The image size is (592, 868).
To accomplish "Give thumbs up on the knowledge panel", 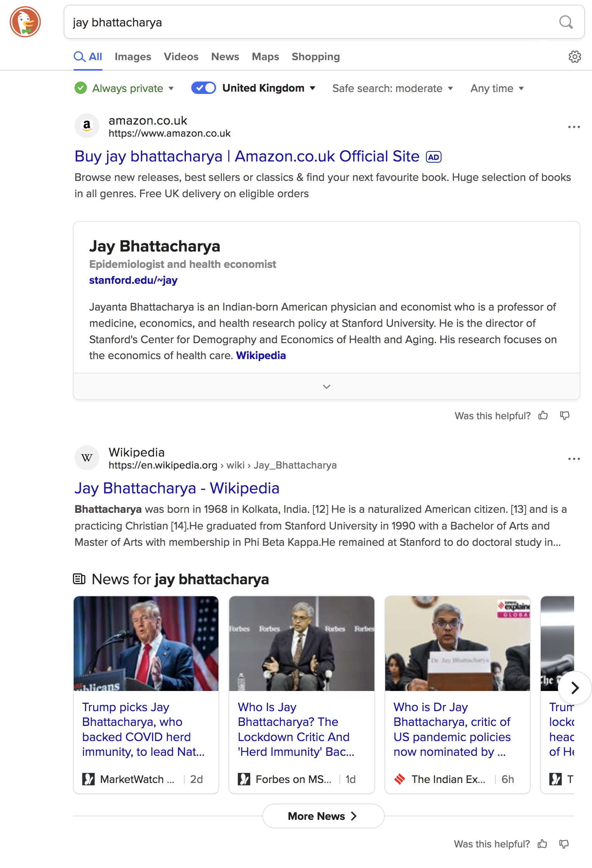I will (543, 416).
